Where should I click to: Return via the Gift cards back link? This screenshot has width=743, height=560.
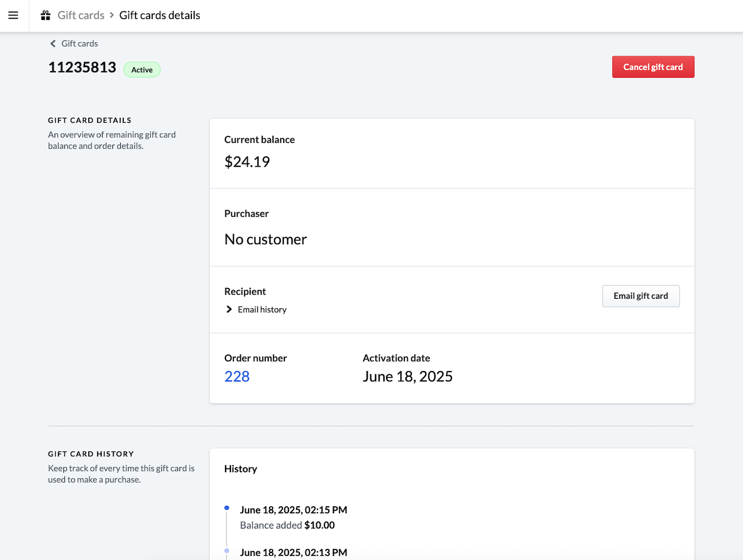[79, 44]
